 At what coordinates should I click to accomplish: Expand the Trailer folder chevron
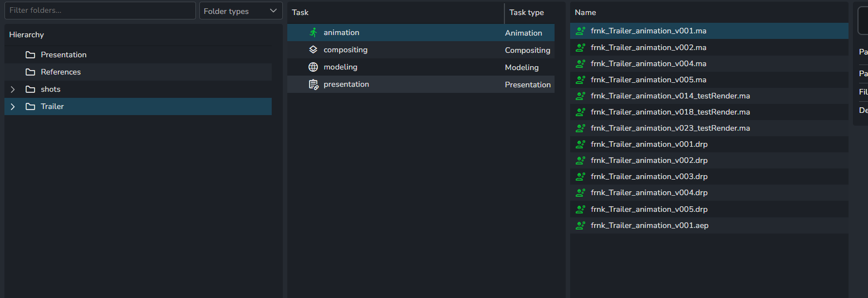13,106
